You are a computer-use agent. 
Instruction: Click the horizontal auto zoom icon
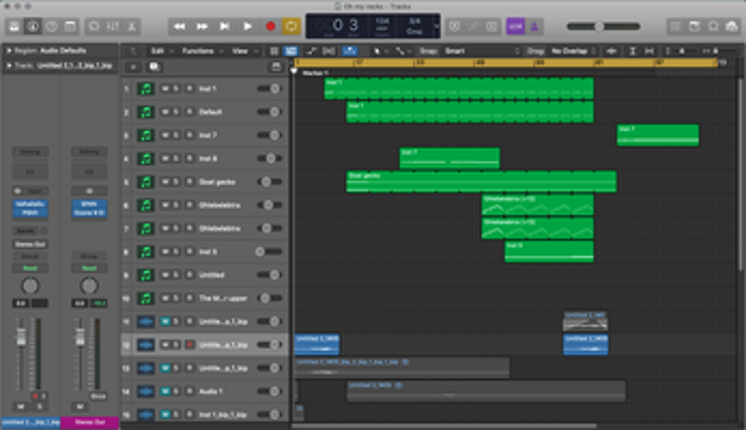coord(649,51)
